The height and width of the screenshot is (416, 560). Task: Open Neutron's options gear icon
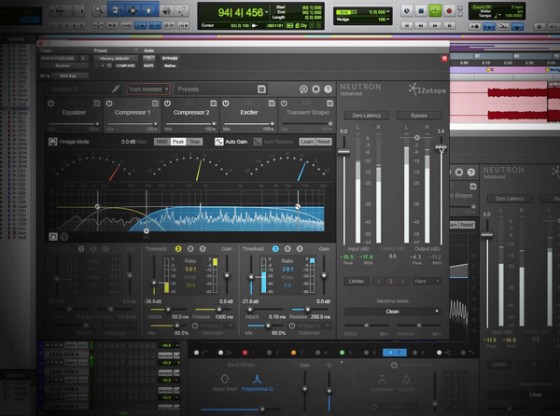click(x=316, y=89)
